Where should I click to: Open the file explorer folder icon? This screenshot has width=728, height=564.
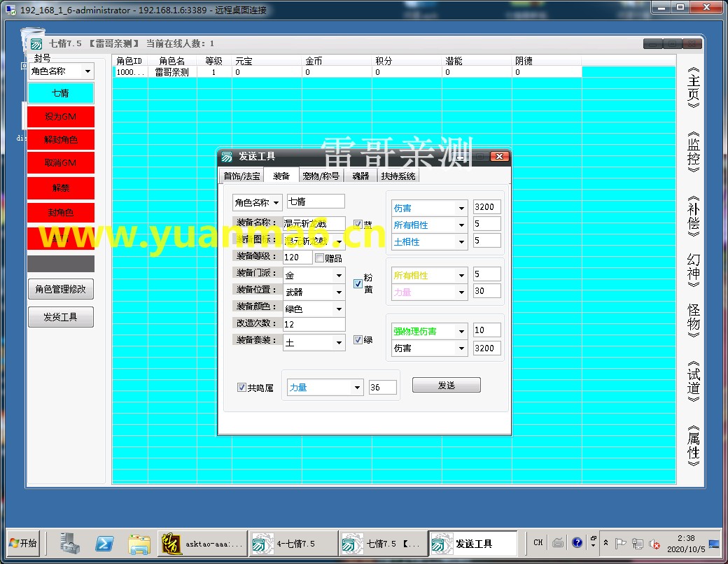(139, 543)
